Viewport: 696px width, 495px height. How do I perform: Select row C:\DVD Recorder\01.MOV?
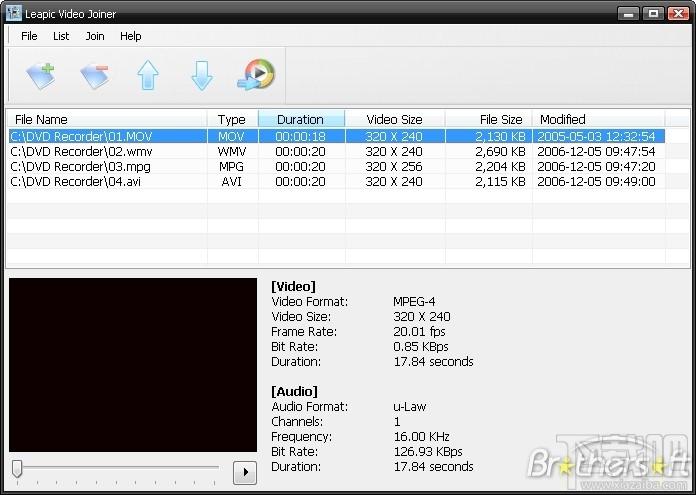(x=336, y=136)
